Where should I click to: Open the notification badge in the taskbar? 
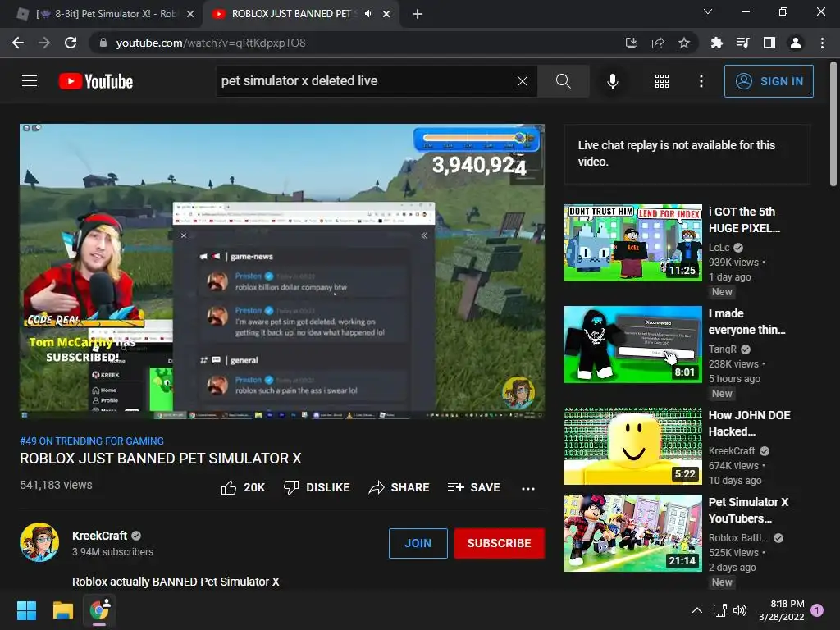[817, 610]
